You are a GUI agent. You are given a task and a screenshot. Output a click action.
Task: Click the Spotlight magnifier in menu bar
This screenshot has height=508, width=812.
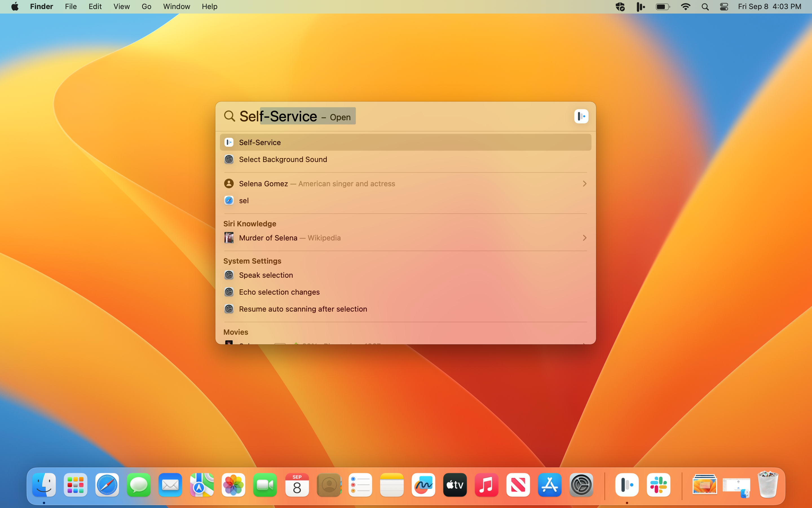(x=705, y=7)
